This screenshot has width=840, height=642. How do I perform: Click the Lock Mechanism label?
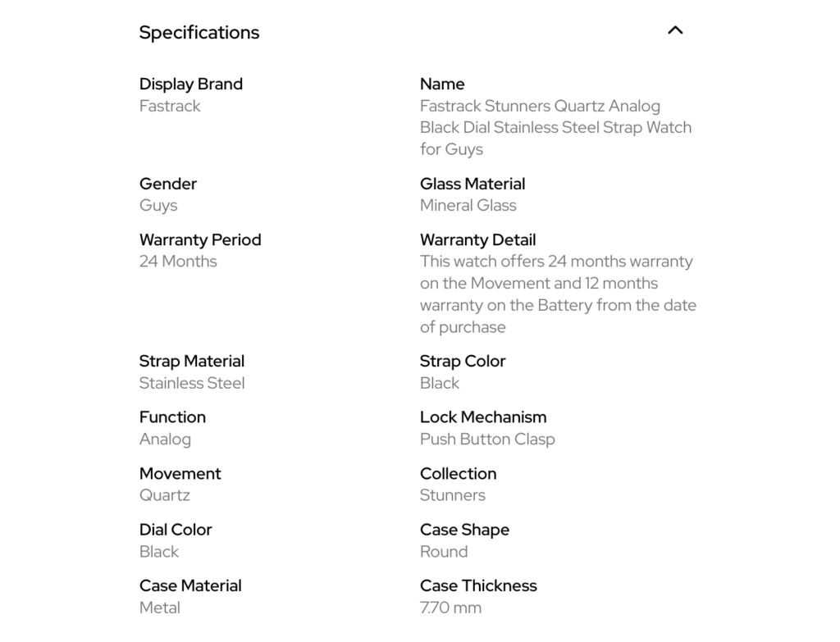pos(483,417)
